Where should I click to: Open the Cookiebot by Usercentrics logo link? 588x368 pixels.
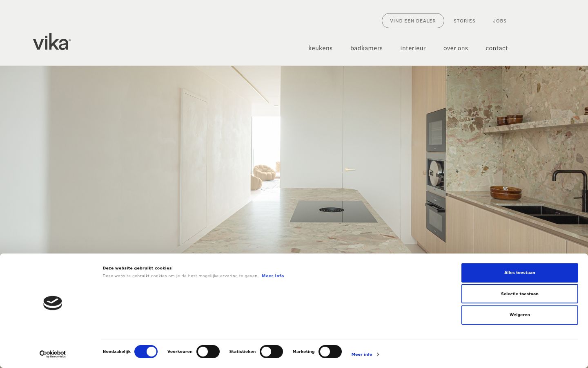[53, 354]
